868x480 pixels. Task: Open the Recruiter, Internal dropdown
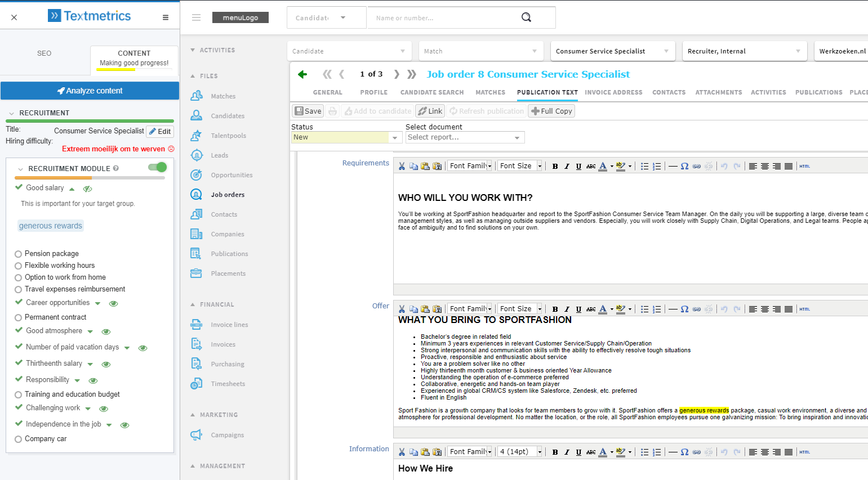745,51
